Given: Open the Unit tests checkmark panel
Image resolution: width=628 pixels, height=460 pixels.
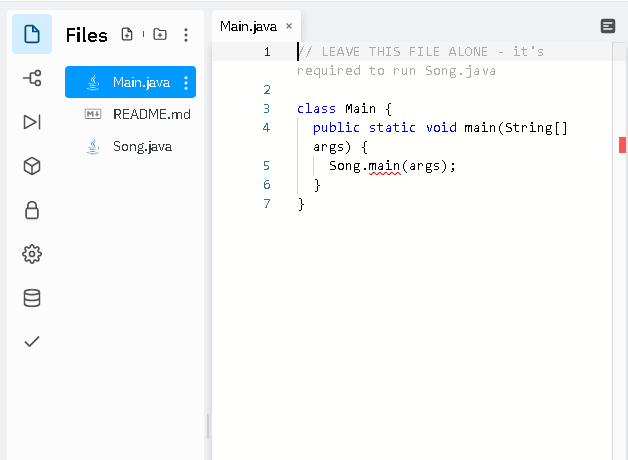Looking at the screenshot, I should [32, 341].
